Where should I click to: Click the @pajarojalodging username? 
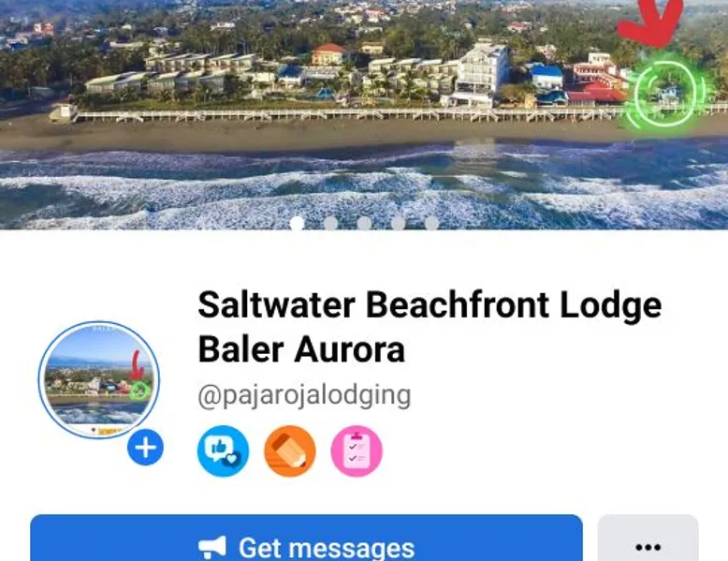point(304,395)
